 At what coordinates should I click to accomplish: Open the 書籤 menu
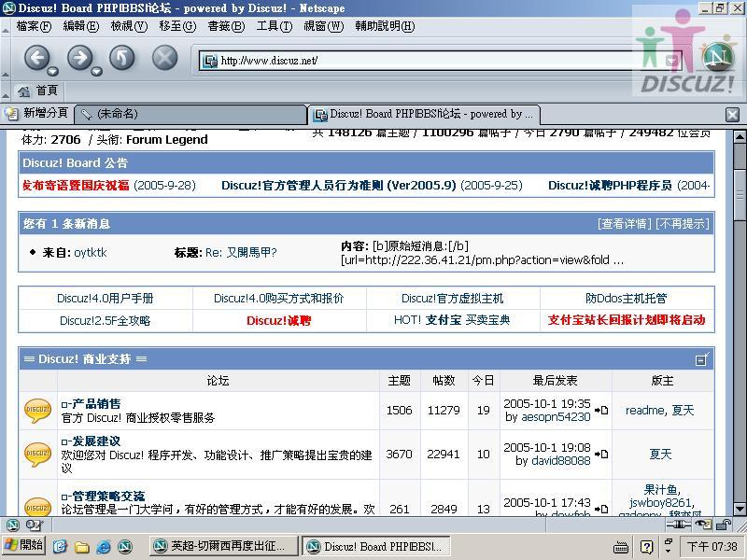point(226,26)
